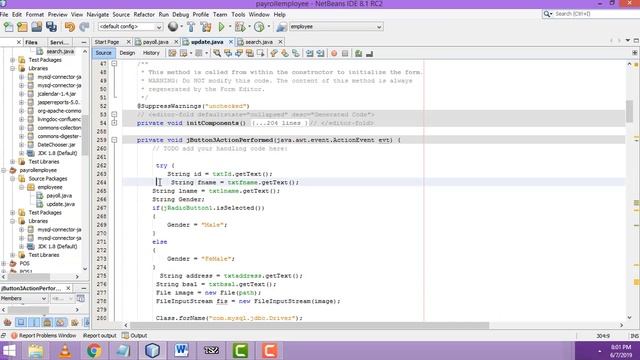
Task: Click the Comment icon at editor toolbar end
Action: (x=369, y=53)
